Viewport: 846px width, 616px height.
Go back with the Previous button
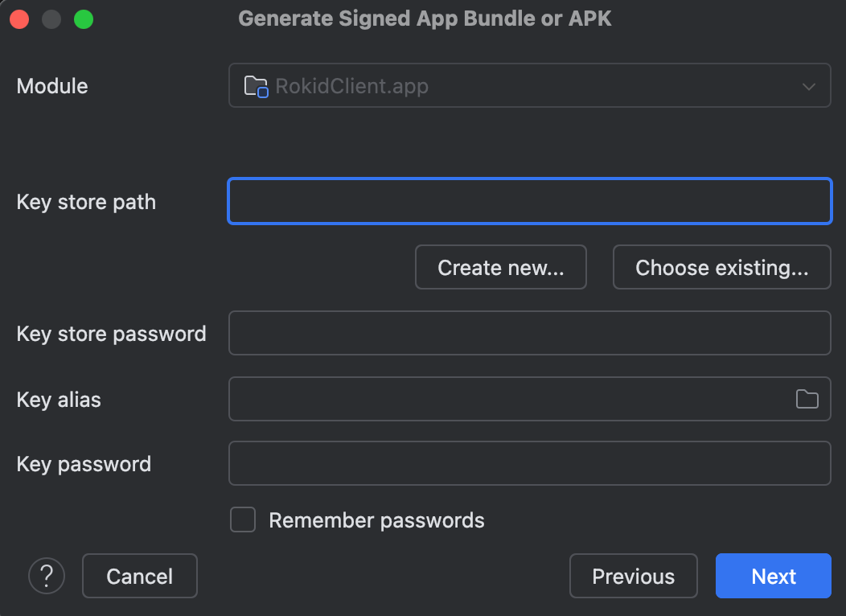coord(633,576)
